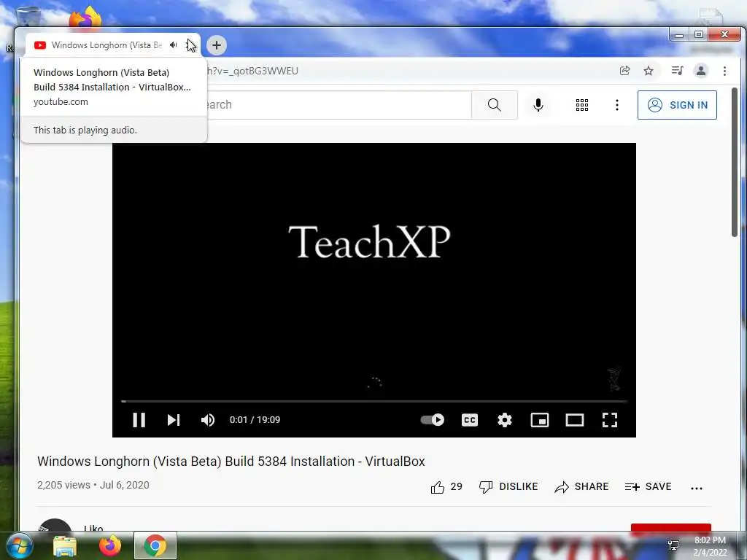Activate miniplayer mode
747x560 pixels.
(x=540, y=419)
